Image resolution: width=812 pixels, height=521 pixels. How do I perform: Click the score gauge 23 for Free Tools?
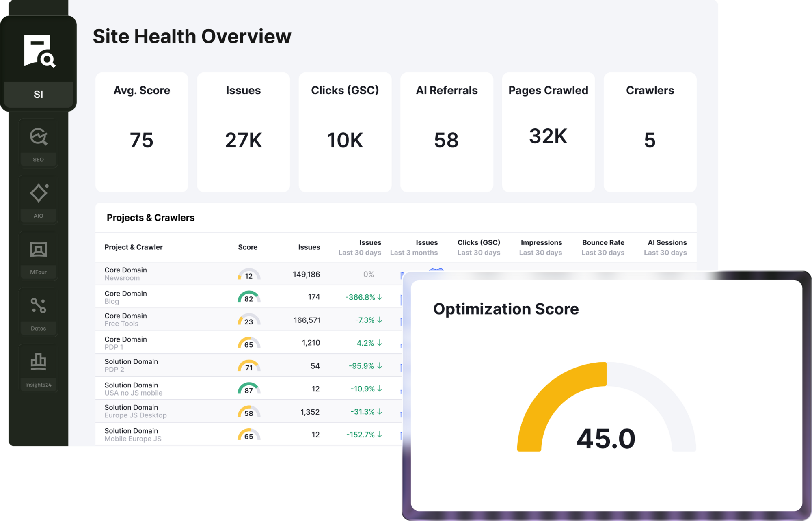249,320
